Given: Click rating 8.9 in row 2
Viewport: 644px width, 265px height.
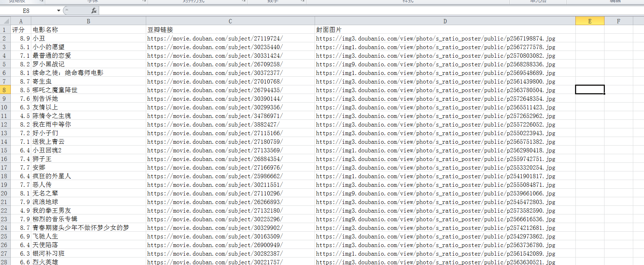Looking at the screenshot, I should coord(21,38).
